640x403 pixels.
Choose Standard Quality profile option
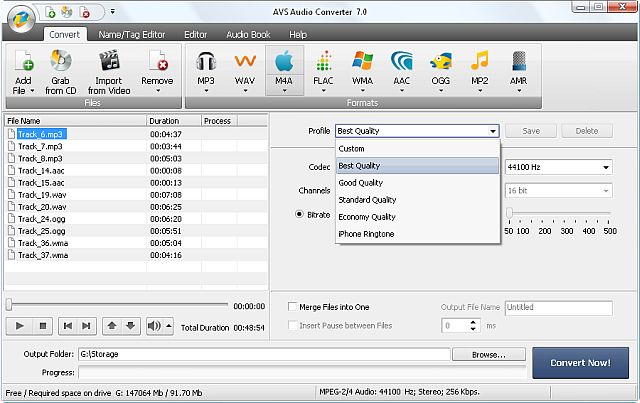coord(418,200)
